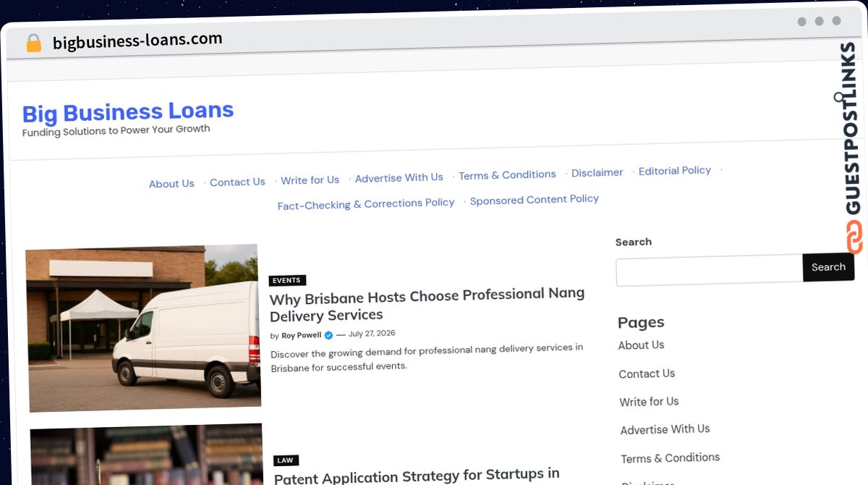Open About Us under sidebar Pages
This screenshot has height=485, width=868.
(x=641, y=345)
